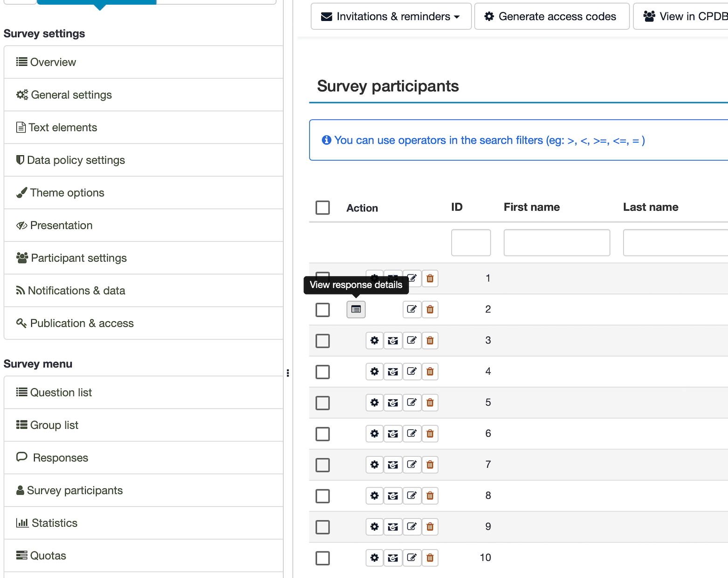Click the email invitation icon for participant 9
Viewport: 728px width, 578px height.
(393, 527)
